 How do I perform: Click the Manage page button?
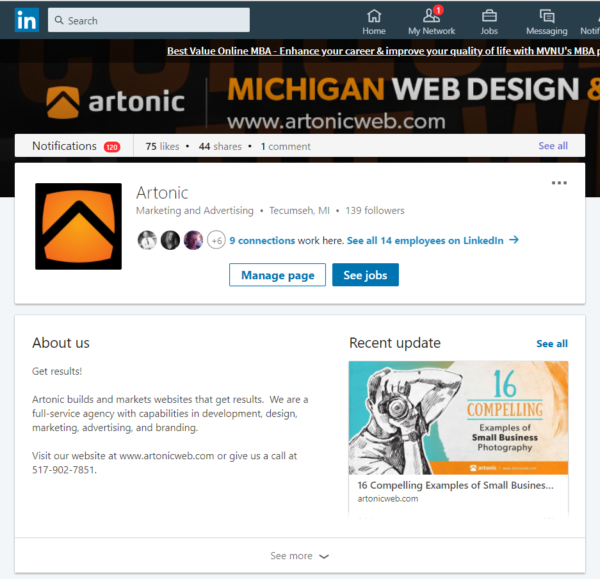point(277,275)
